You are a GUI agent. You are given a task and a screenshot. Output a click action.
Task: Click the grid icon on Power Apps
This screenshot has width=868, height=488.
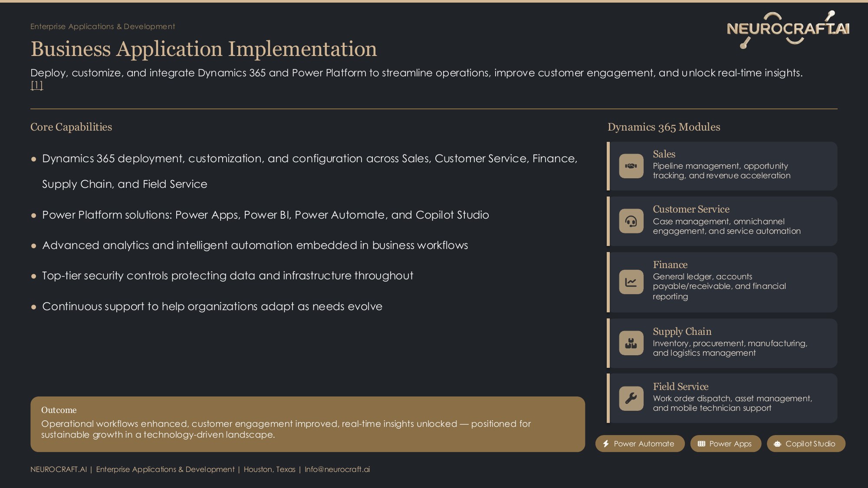(701, 444)
